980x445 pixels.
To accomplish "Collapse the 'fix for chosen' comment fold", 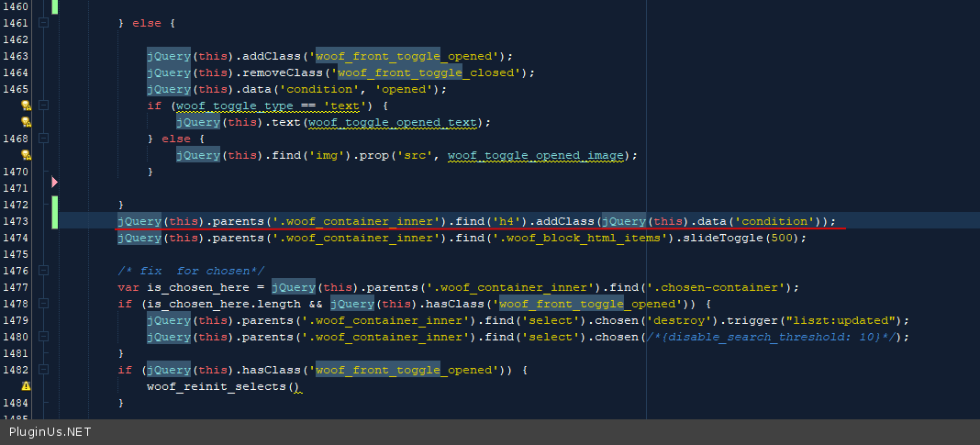I will coord(43,271).
